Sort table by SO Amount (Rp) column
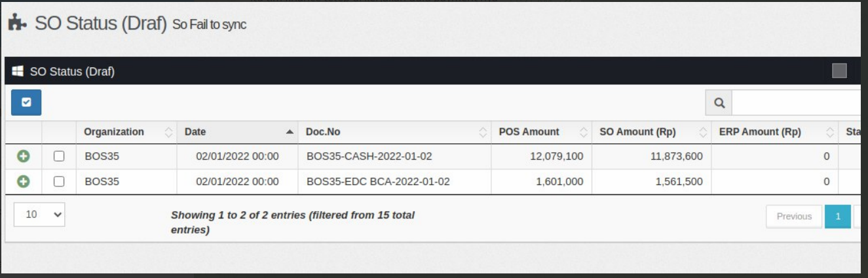The width and height of the screenshot is (868, 278). [650, 132]
